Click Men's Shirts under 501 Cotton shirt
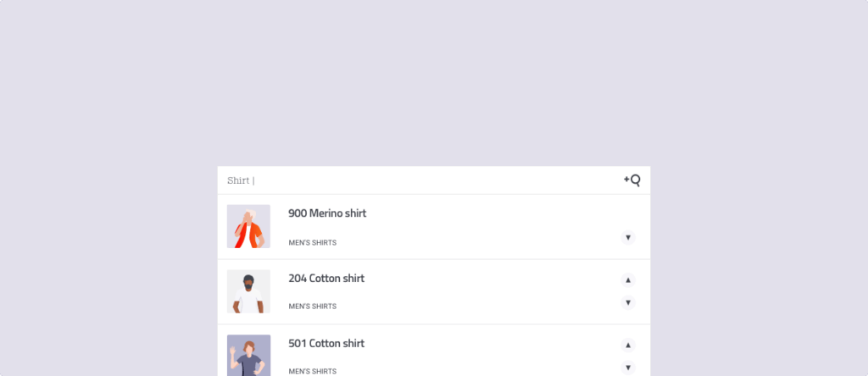 point(312,371)
